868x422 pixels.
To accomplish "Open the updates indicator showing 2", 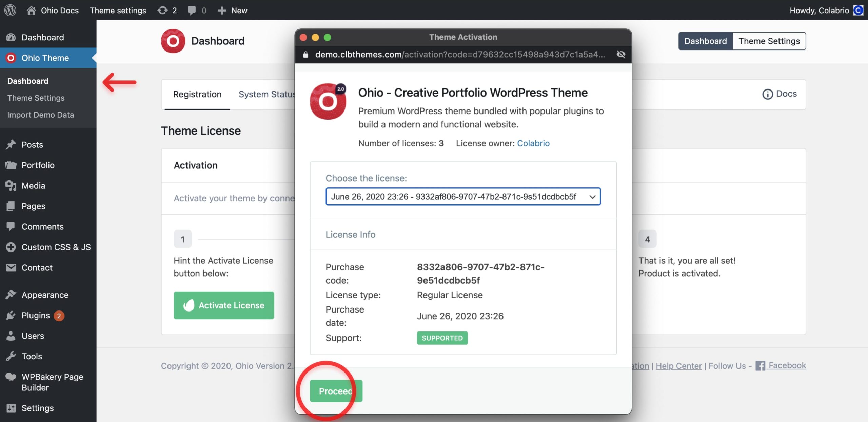I will tap(167, 10).
